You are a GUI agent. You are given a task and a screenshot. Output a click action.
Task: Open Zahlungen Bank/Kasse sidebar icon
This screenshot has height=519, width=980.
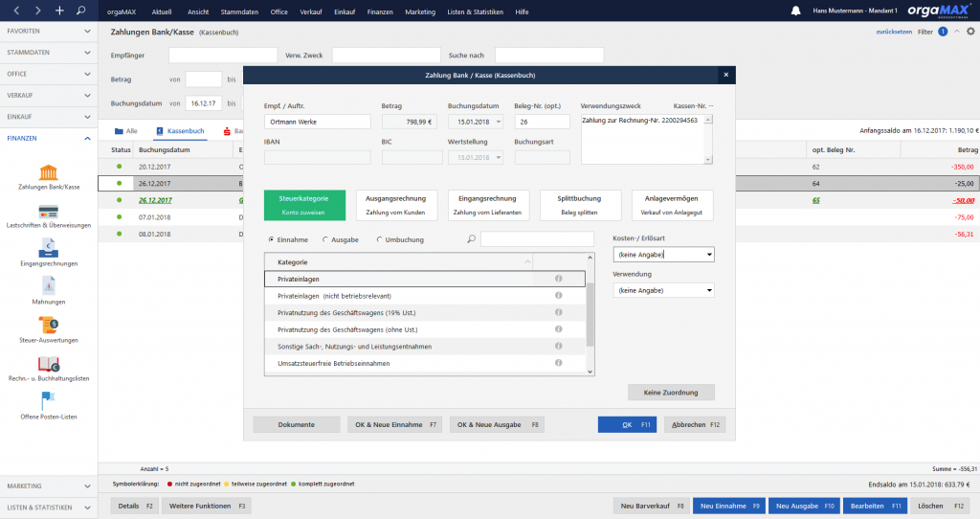tap(49, 172)
